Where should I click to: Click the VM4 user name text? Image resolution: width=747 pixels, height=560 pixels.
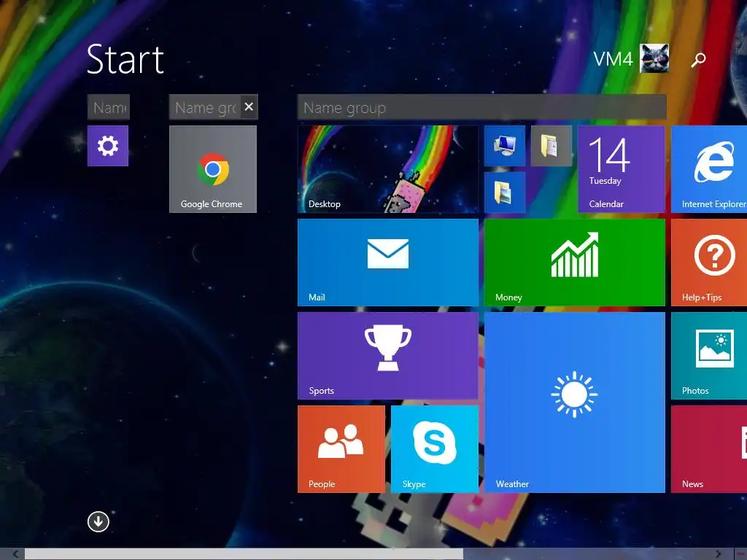[x=613, y=60]
